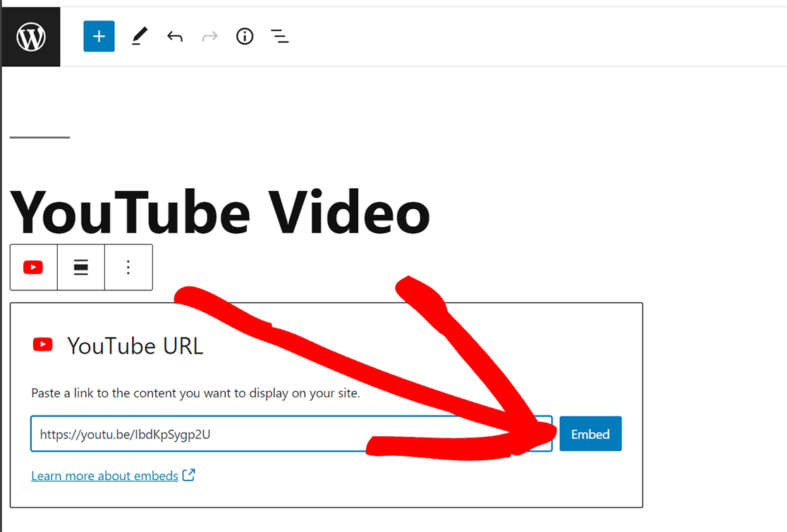
Task: Open the document overview list view
Action: click(x=279, y=36)
